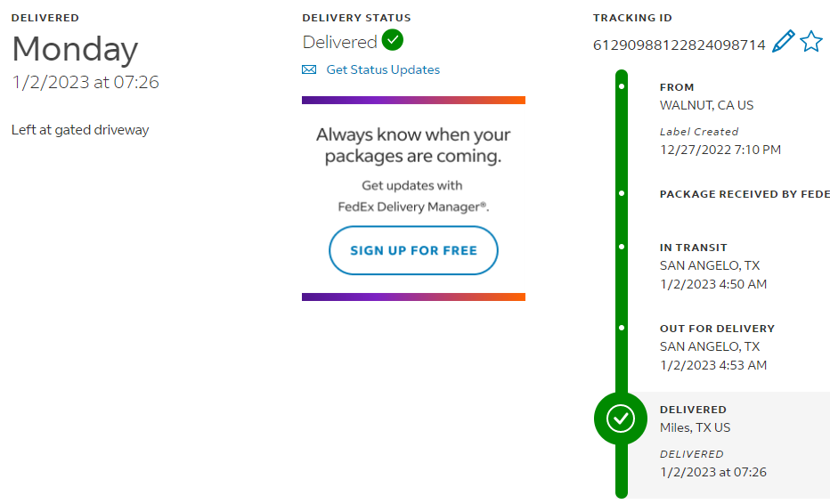Click the Out for Delivery timeline dot
This screenshot has width=830, height=504.
coord(622,328)
